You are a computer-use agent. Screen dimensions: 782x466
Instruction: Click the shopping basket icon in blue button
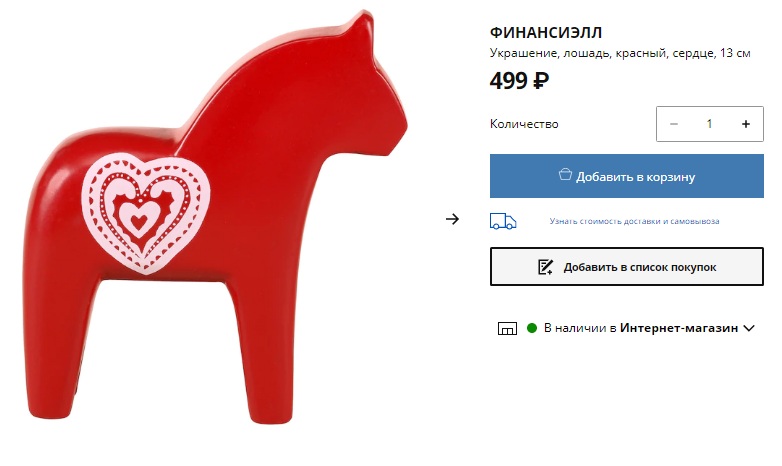pos(565,174)
